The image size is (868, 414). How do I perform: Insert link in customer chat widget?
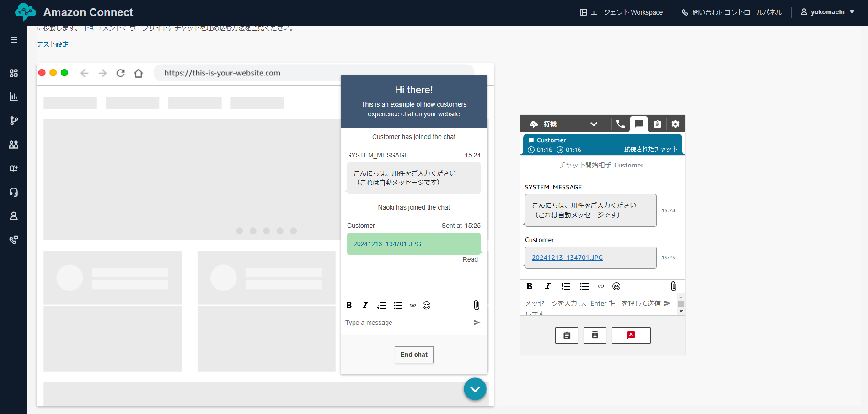pyautogui.click(x=413, y=306)
